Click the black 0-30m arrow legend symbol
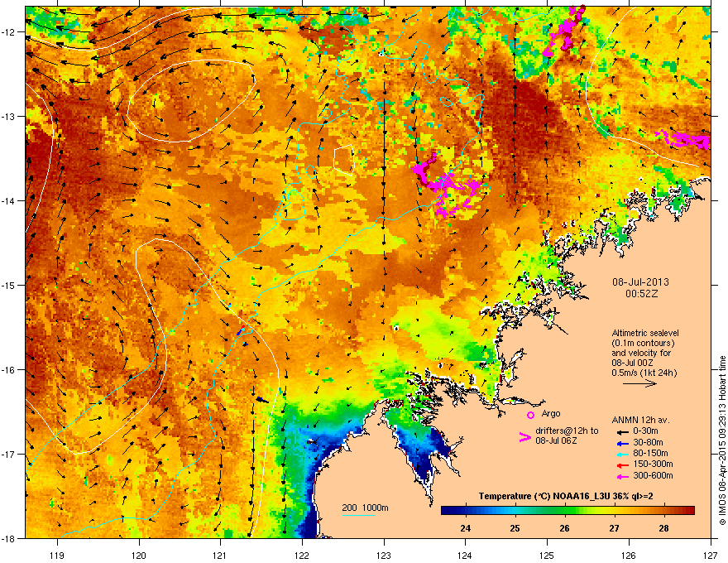 [622, 431]
